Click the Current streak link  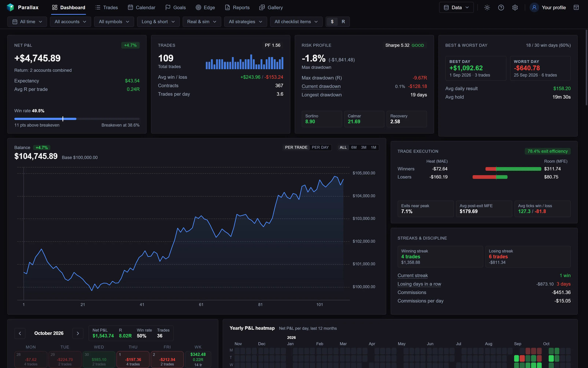pyautogui.click(x=413, y=275)
